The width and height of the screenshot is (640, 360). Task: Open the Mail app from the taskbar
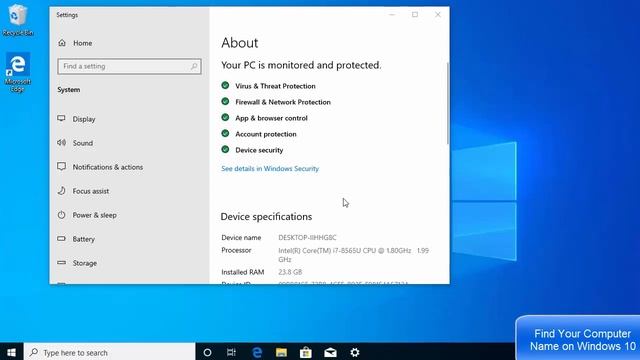tap(330, 352)
